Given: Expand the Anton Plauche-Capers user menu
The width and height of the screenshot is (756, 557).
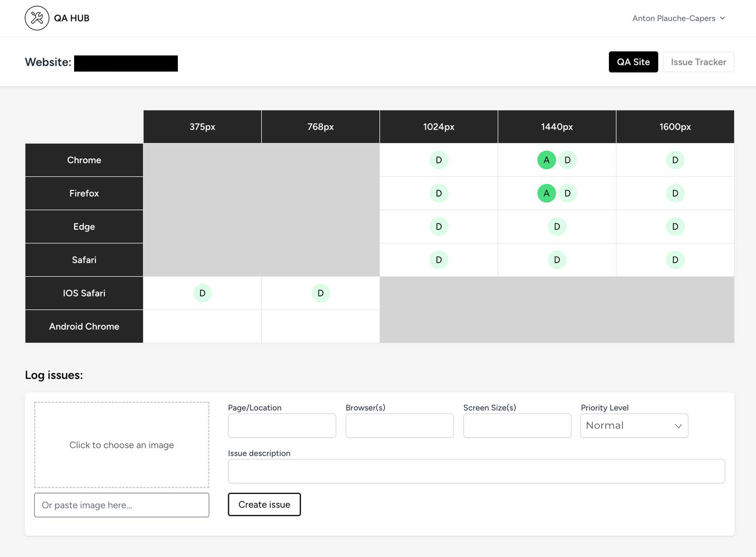Looking at the screenshot, I should pos(678,18).
